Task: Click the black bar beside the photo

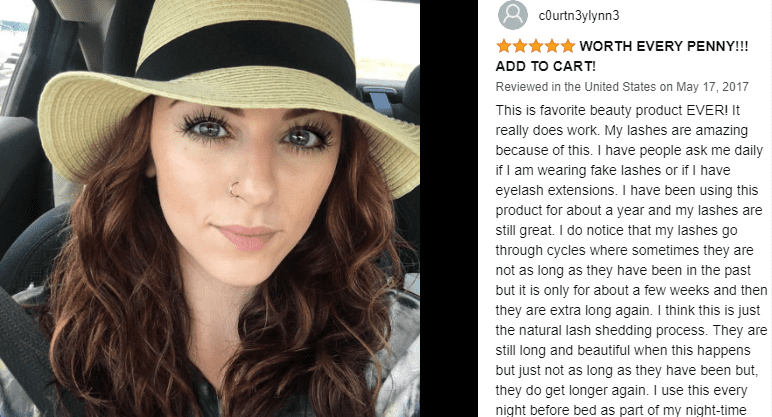Action: tap(449, 208)
